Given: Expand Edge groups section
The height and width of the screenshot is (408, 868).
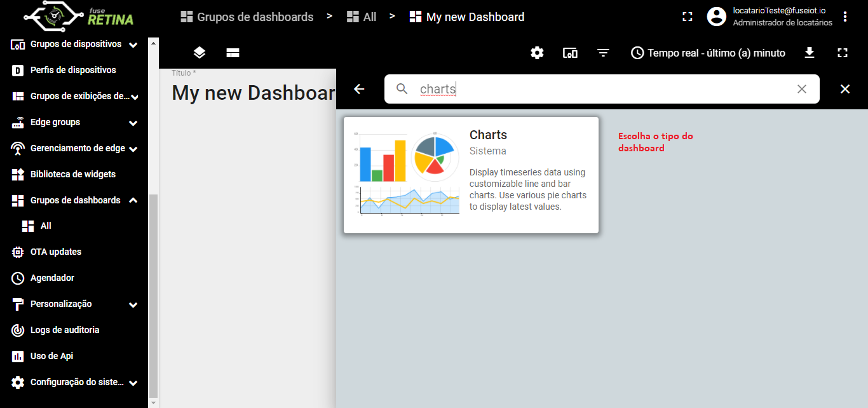Looking at the screenshot, I should tap(133, 123).
